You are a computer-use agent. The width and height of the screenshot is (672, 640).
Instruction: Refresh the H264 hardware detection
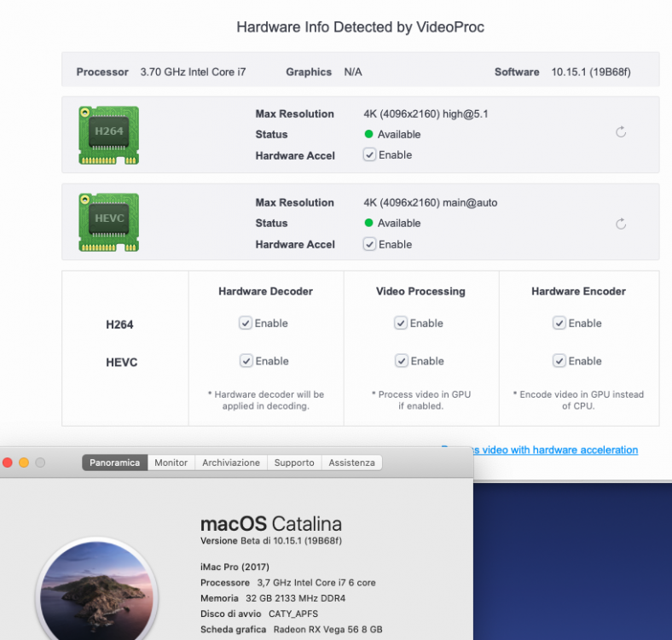click(621, 132)
